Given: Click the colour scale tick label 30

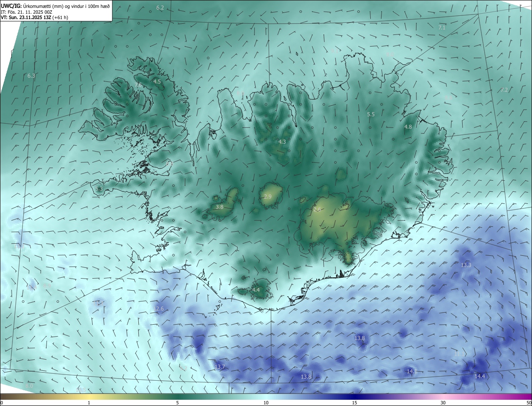Looking at the screenshot, I should (443, 403).
